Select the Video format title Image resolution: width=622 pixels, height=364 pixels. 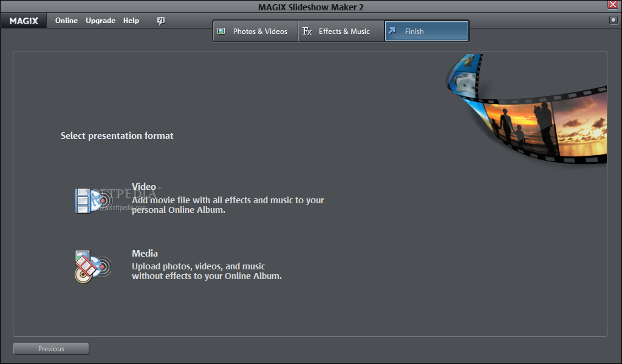[144, 187]
